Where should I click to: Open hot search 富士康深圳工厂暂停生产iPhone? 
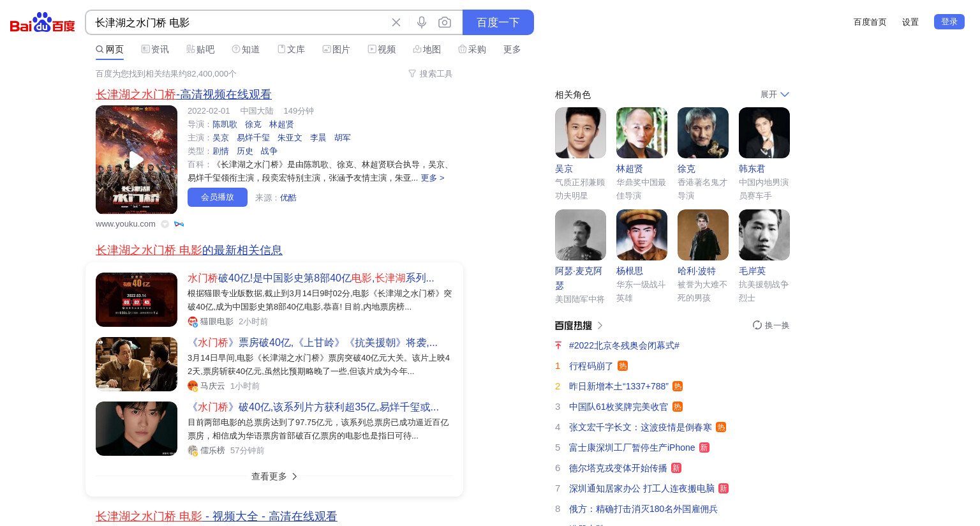(x=632, y=447)
